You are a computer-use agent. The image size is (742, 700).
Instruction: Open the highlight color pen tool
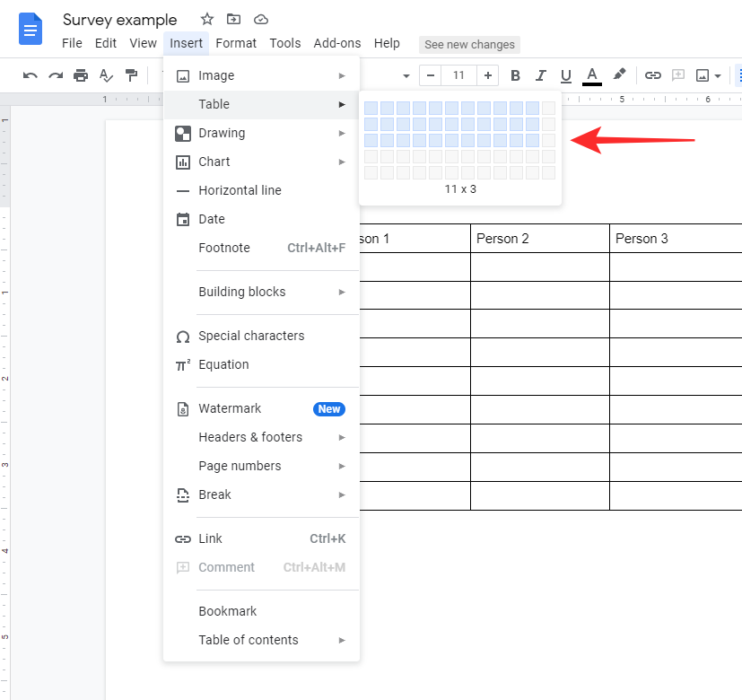[x=619, y=75]
